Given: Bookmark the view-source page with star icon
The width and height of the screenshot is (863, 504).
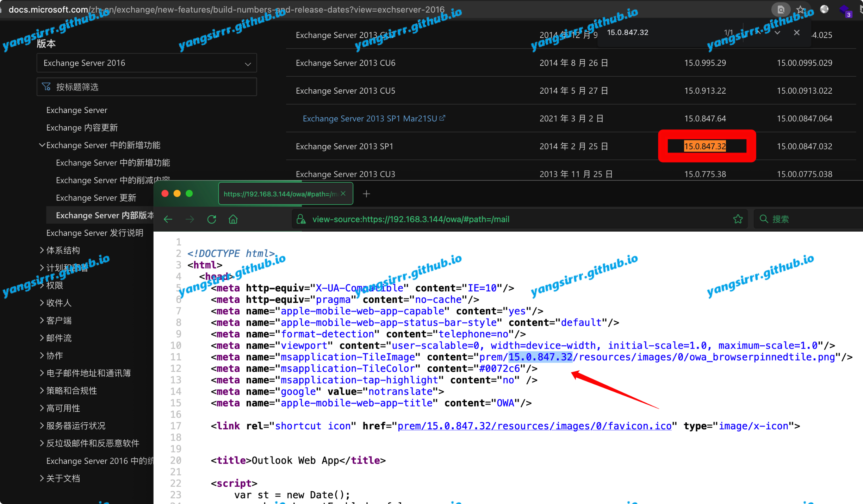Looking at the screenshot, I should point(738,219).
